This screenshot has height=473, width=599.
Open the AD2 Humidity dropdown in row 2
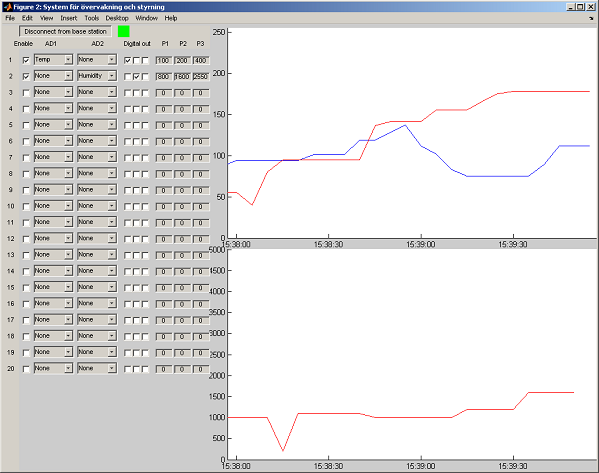97,76
